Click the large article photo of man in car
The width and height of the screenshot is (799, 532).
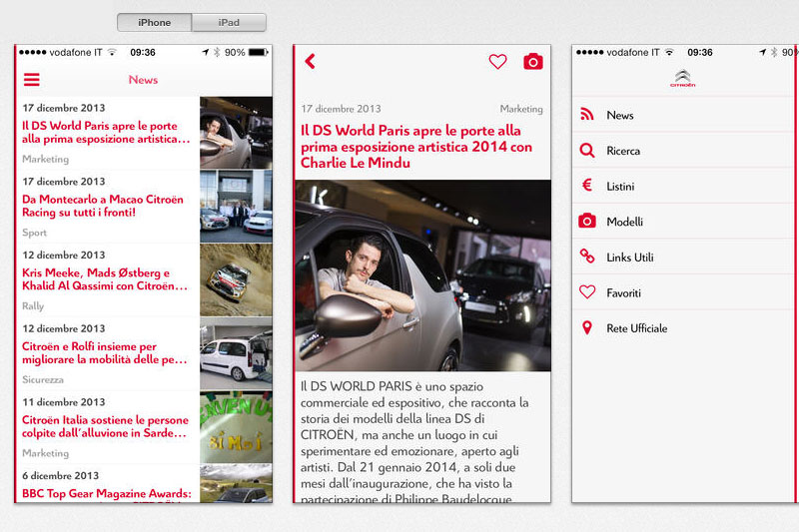pos(422,275)
